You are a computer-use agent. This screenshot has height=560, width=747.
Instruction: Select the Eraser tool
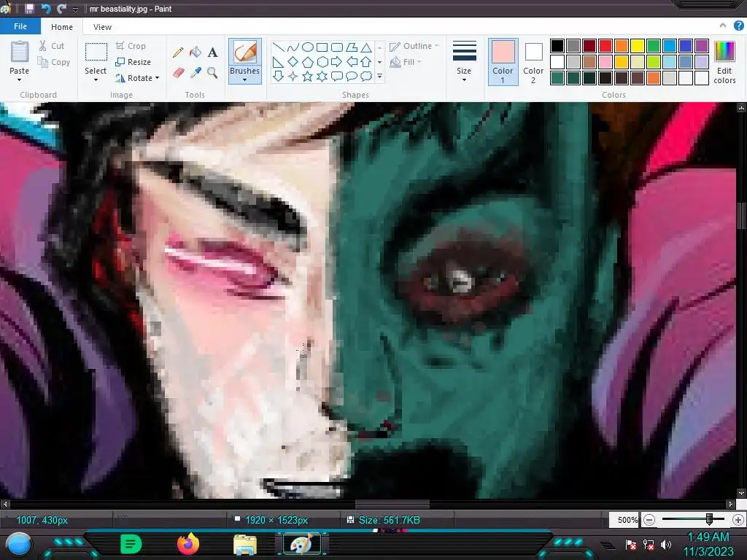click(178, 72)
